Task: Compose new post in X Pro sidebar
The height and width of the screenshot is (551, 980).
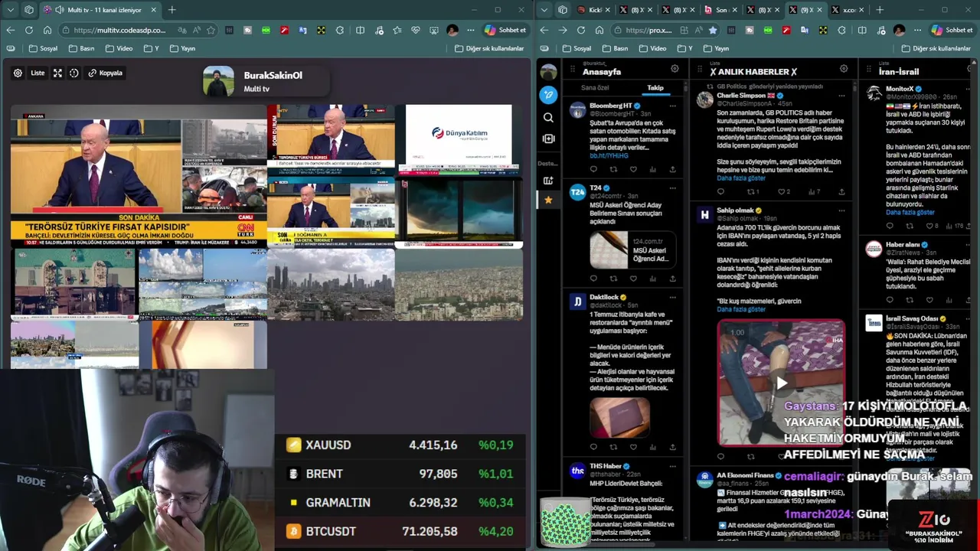Action: click(x=548, y=95)
